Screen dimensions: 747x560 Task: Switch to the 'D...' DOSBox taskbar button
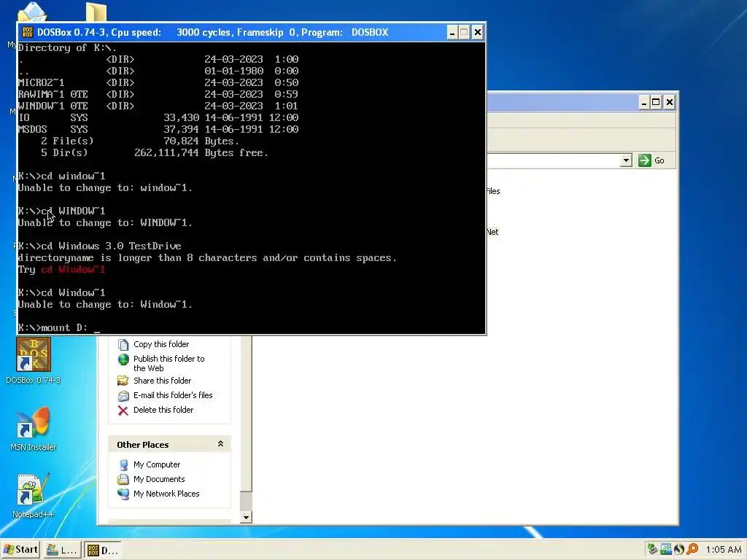[103, 550]
